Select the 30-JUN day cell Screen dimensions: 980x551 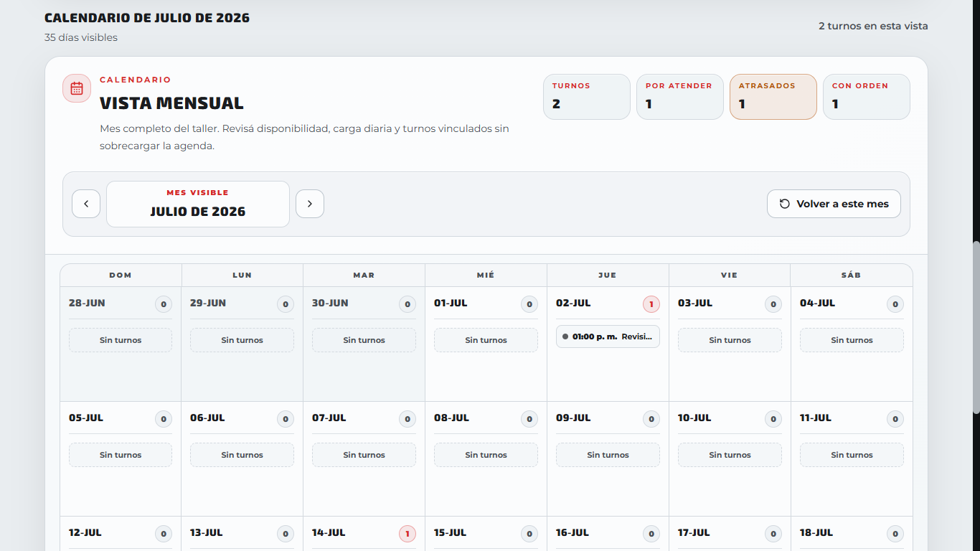click(x=364, y=344)
